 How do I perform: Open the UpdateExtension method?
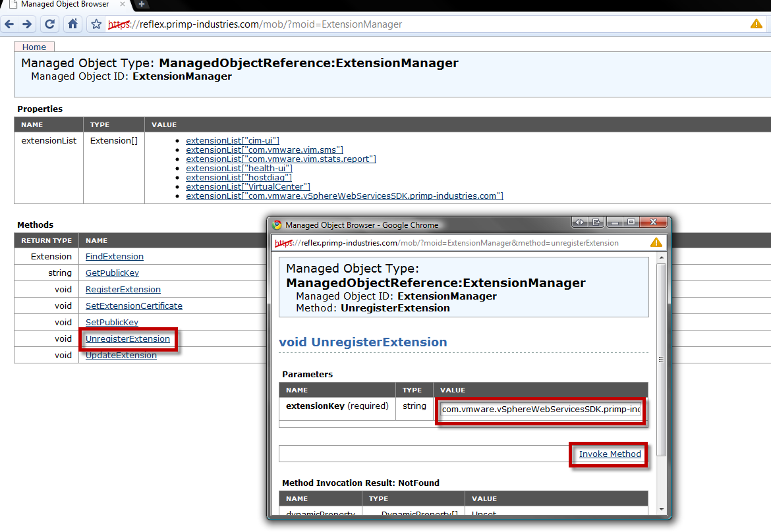pos(121,355)
